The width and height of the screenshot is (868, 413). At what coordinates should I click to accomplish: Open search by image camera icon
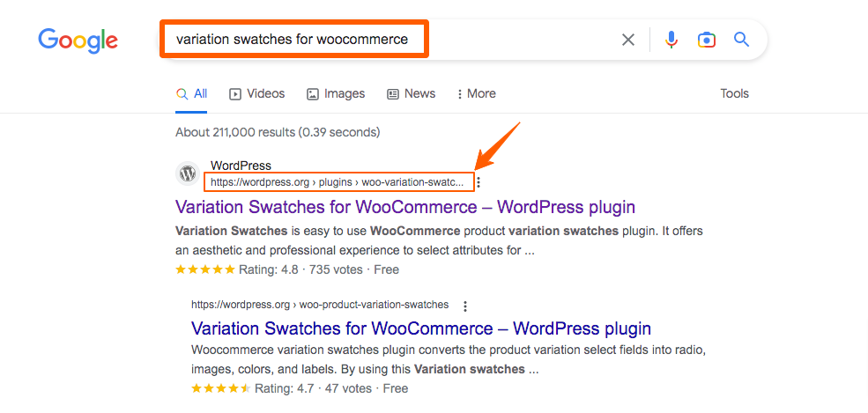[707, 40]
